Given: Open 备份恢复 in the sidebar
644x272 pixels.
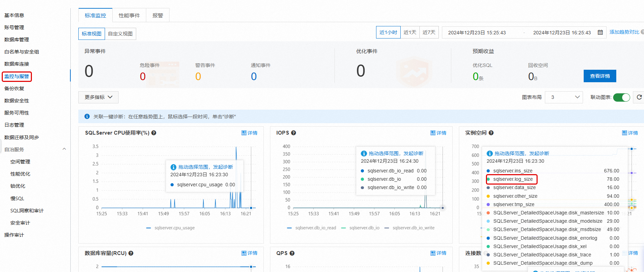Looking at the screenshot, I should click(14, 88).
